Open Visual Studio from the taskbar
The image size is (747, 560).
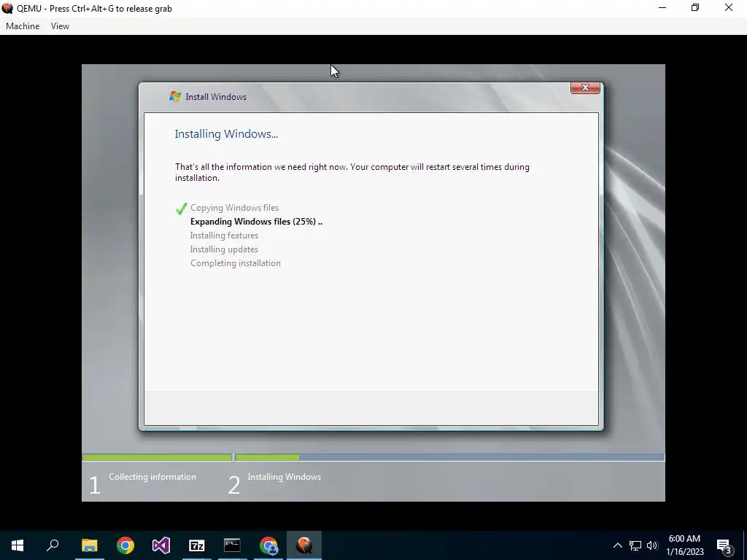pyautogui.click(x=161, y=545)
